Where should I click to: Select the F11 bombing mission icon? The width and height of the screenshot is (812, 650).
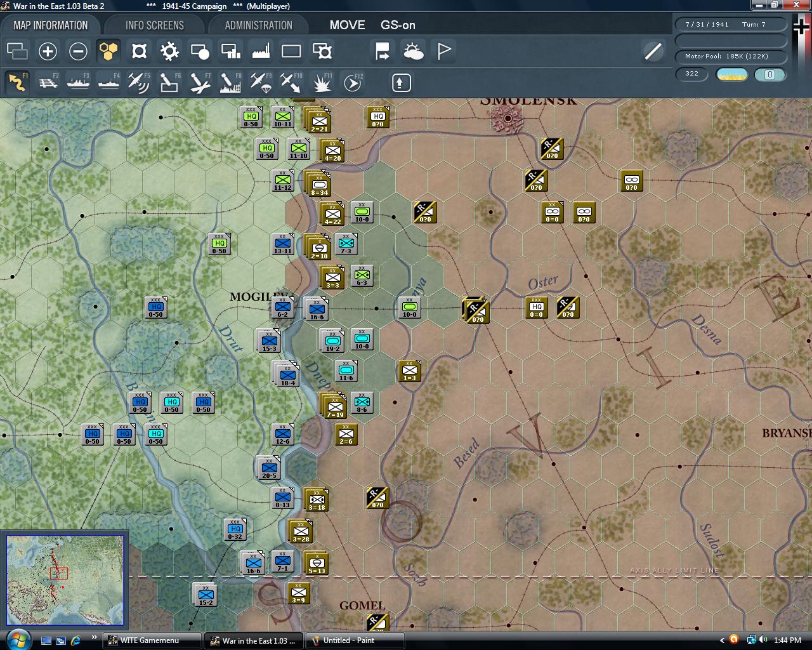(322, 83)
